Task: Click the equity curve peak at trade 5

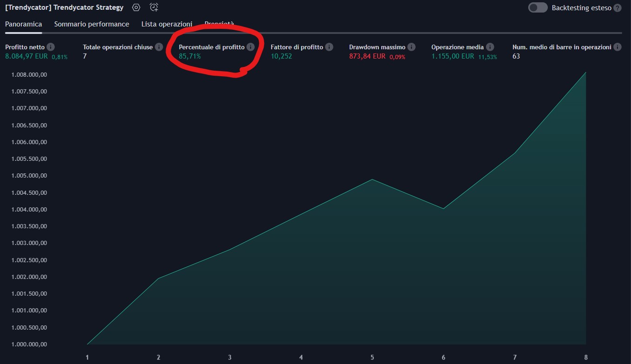Action: (x=372, y=179)
